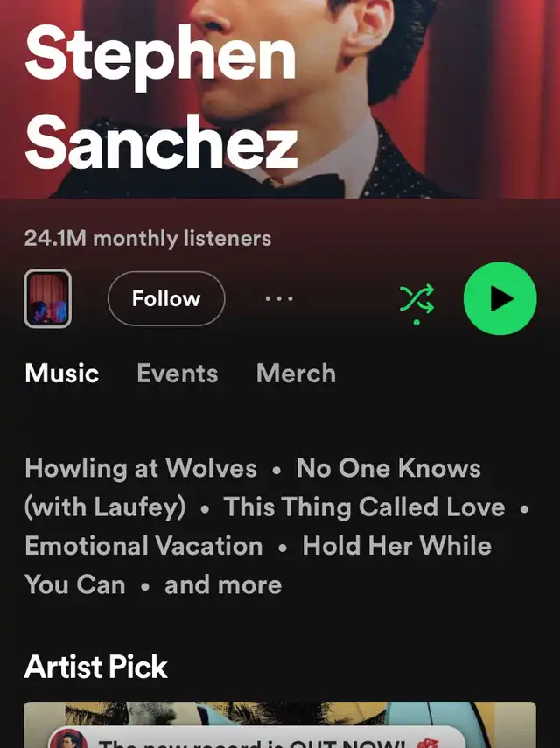Expand the 'and more' song list
Screen dimensions: 560x748
tap(223, 585)
